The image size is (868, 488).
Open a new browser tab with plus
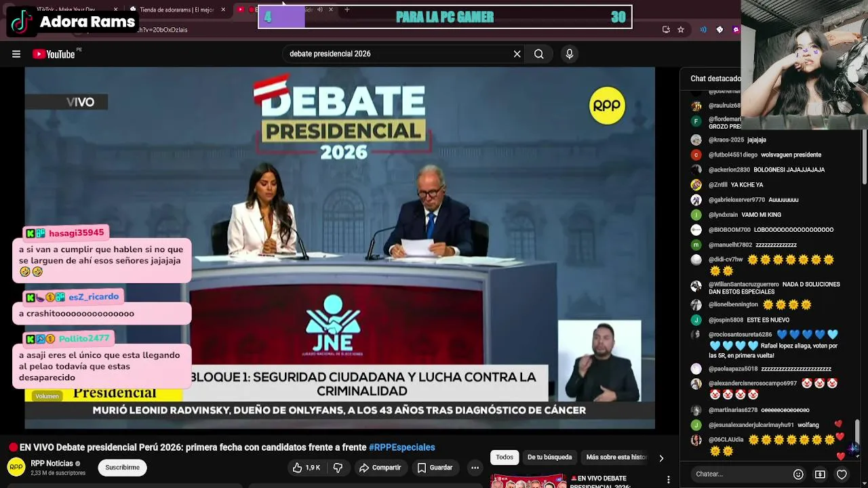click(x=347, y=9)
